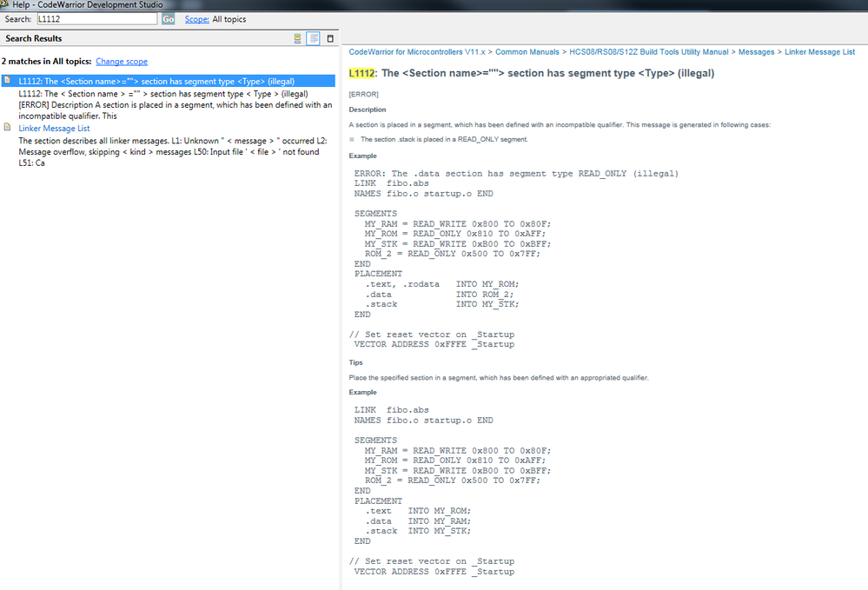Click 'Place the specified section in a segment' sentence
Image resolution: width=868 pixels, height=590 pixels.
[499, 378]
